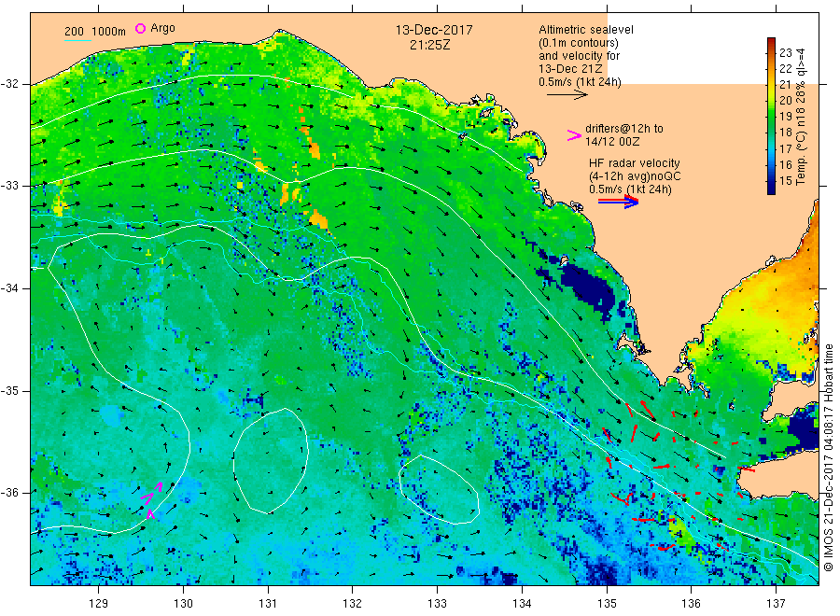Click the longitude axis label 129
Screen dimensions: 840x616
tap(99, 604)
